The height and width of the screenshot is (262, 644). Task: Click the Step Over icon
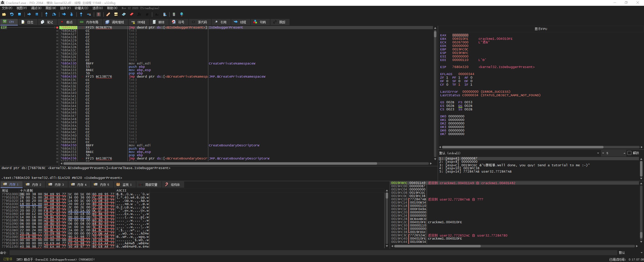pos(54,14)
